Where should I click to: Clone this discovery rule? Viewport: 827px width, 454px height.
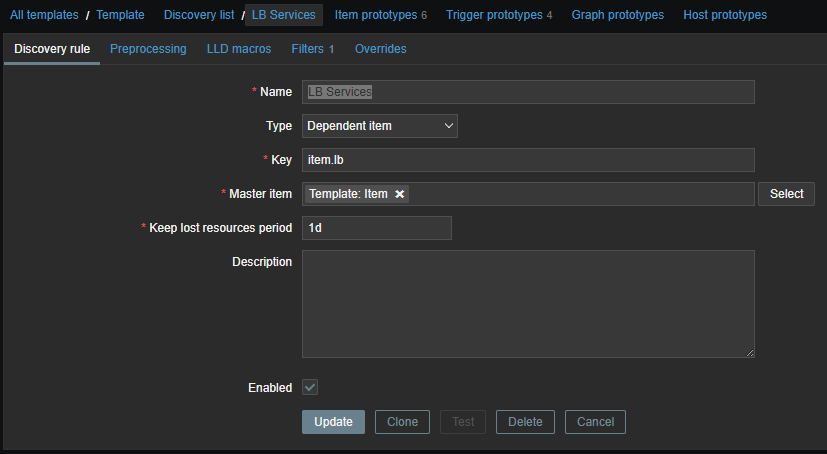[x=402, y=422]
